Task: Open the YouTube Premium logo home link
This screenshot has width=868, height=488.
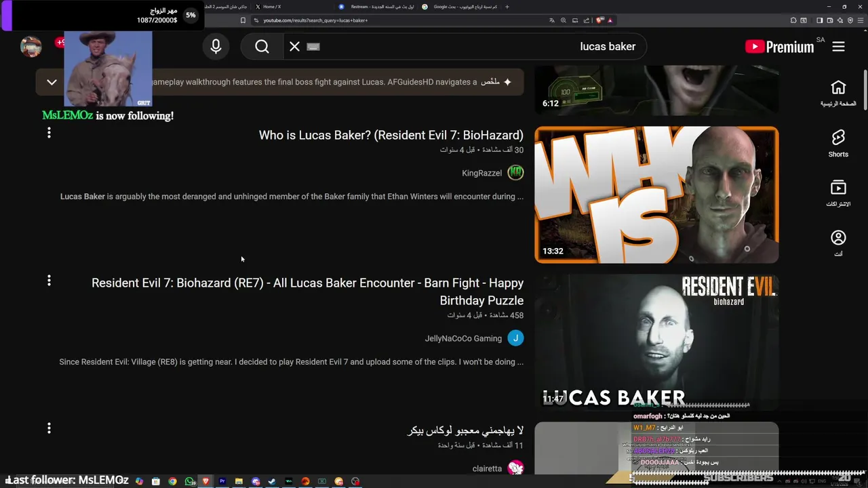Action: 779,46
